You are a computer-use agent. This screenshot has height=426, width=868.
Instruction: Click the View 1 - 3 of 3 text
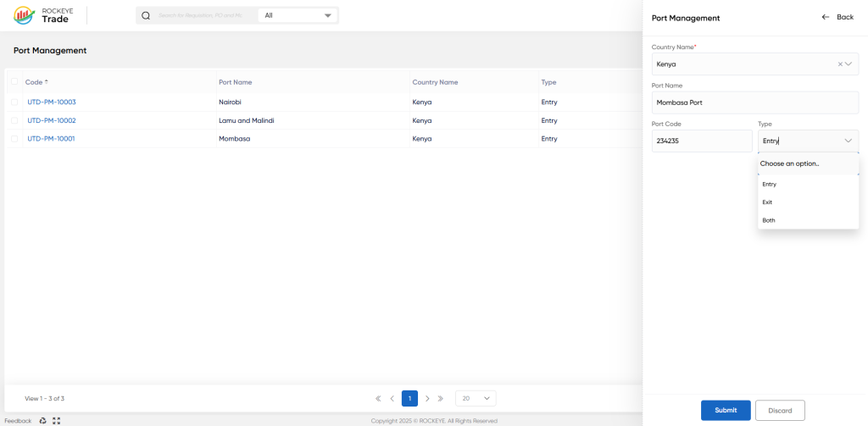coord(45,398)
